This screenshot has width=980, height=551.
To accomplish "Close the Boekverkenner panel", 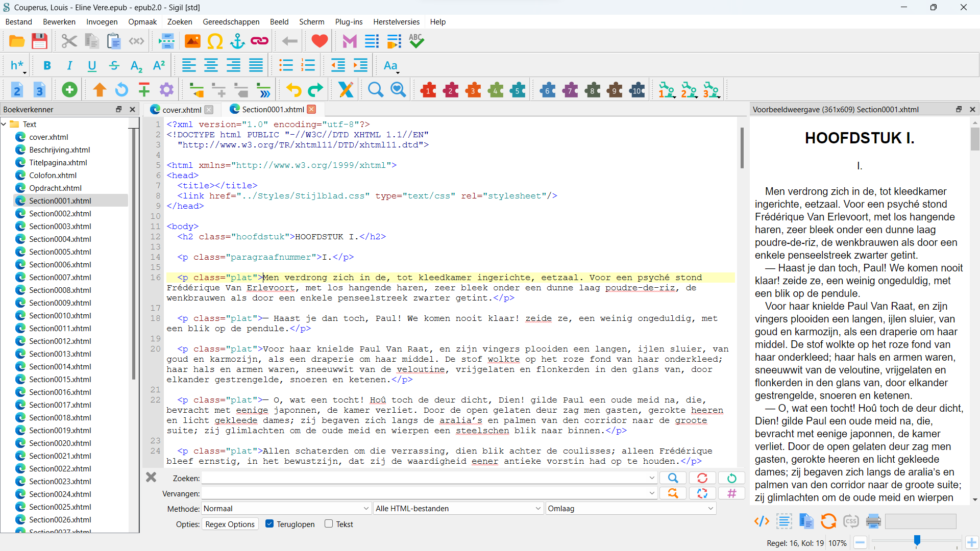I will point(132,109).
